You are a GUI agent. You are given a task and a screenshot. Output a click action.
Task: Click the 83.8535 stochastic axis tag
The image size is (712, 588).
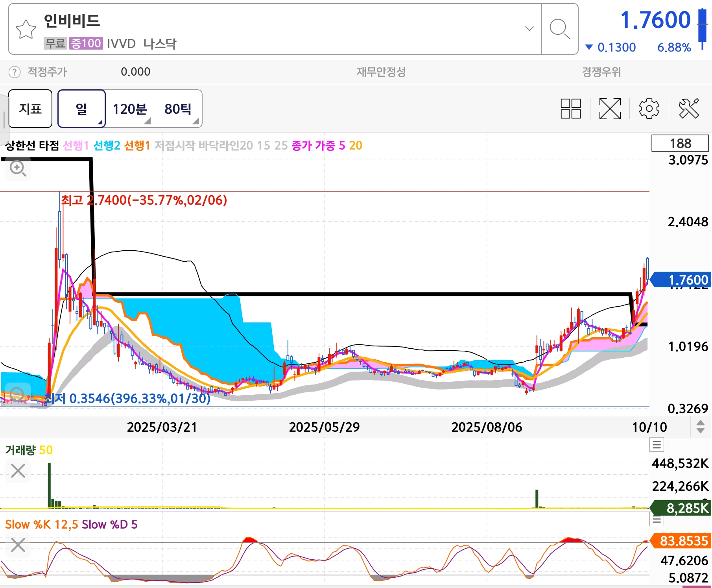point(681,541)
